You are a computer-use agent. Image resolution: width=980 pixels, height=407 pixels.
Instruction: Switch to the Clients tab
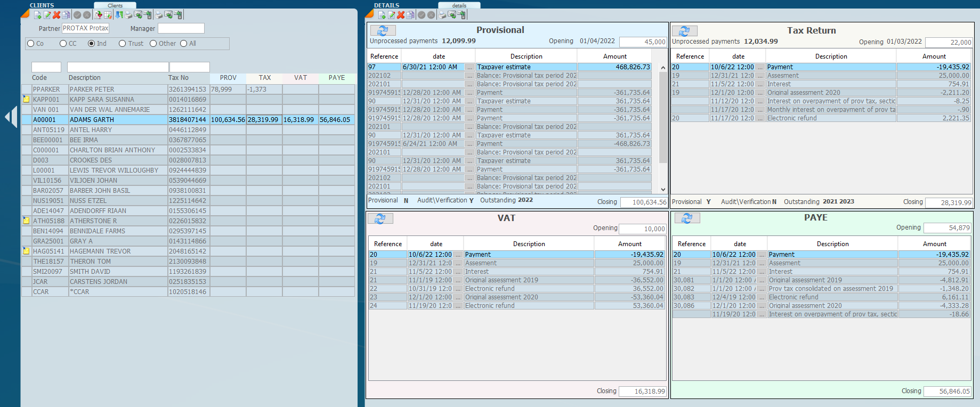pos(115,5)
